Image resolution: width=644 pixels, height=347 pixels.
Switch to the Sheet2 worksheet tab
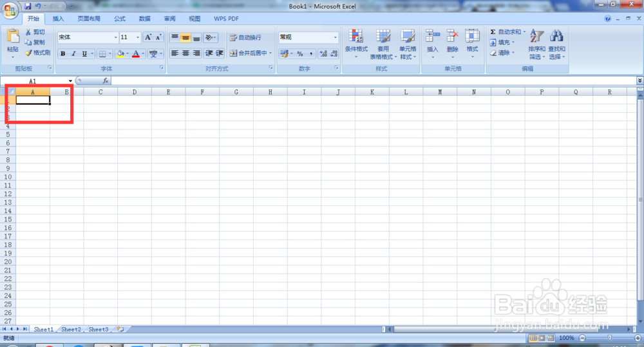tap(71, 330)
